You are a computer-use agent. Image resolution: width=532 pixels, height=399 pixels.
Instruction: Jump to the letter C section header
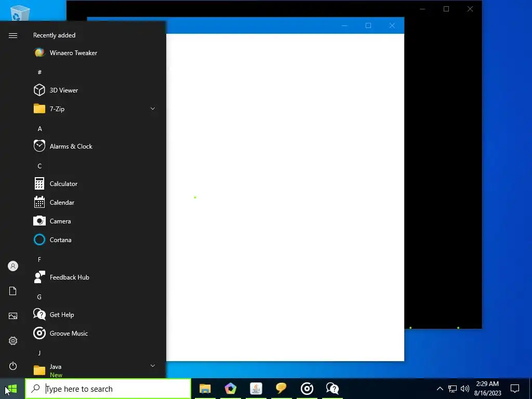click(39, 166)
